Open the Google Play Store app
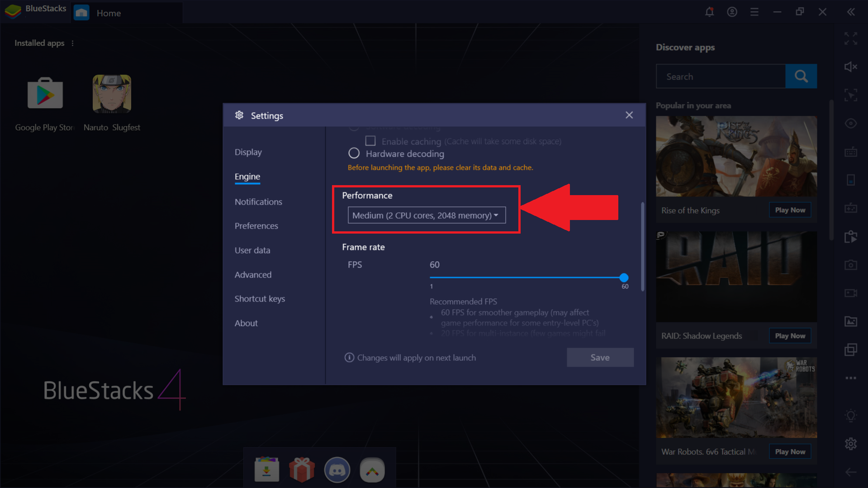The width and height of the screenshot is (868, 488). (45, 93)
